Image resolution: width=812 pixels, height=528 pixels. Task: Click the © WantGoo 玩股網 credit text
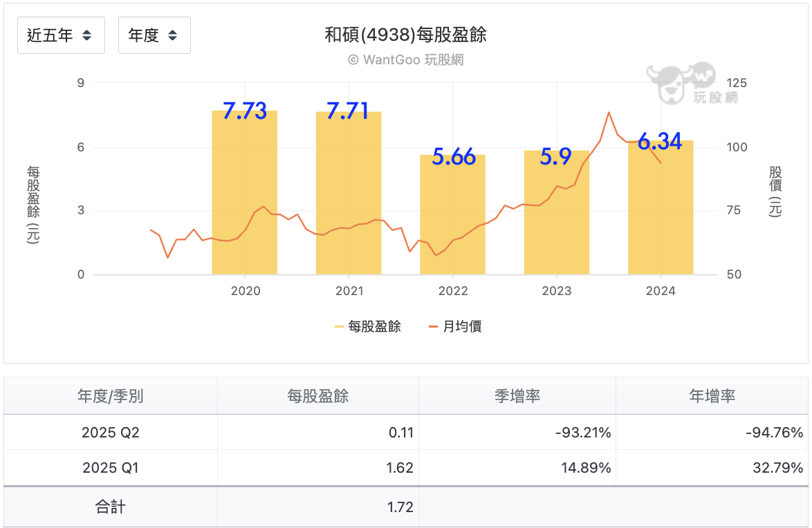(x=405, y=60)
